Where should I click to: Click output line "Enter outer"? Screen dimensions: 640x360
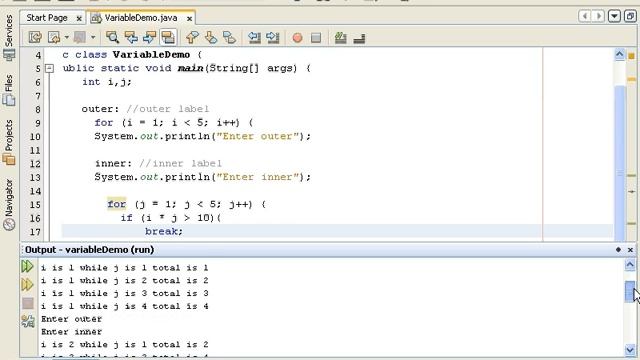click(71, 319)
